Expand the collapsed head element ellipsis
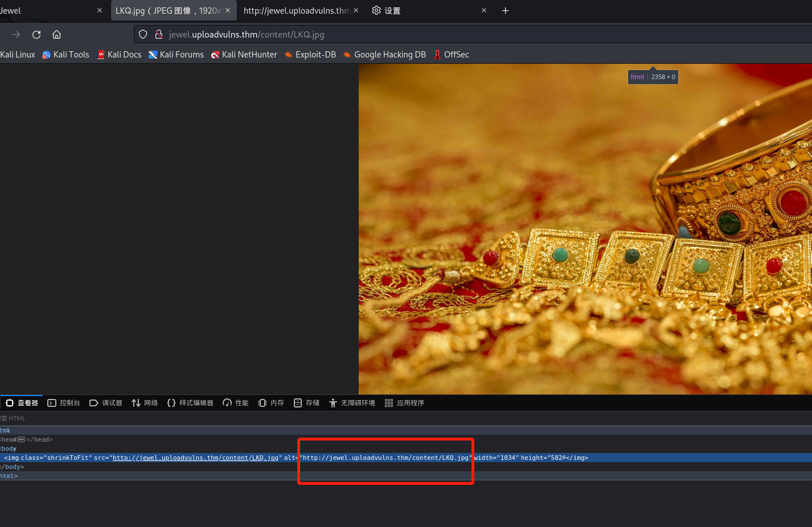Screen dimensions: 812x527 21,439
